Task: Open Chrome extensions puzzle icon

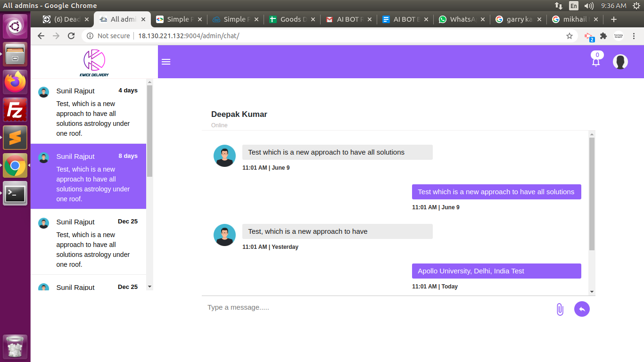Action: pos(603,36)
